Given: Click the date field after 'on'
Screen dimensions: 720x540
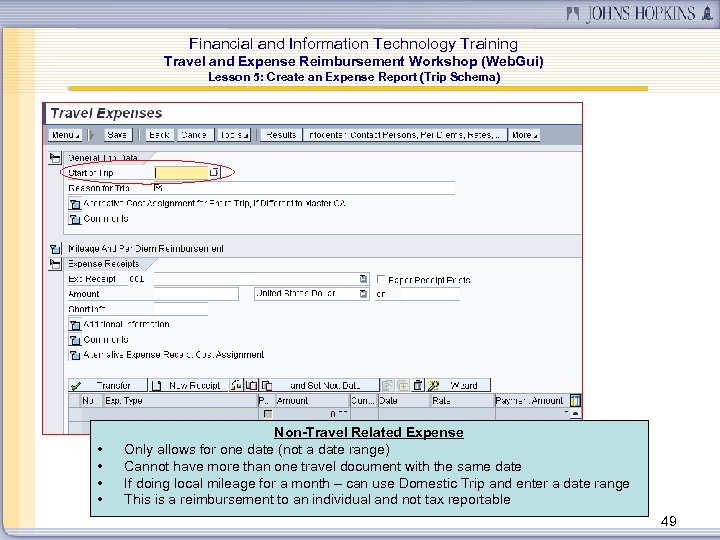Looking at the screenshot, I should coord(430,294).
